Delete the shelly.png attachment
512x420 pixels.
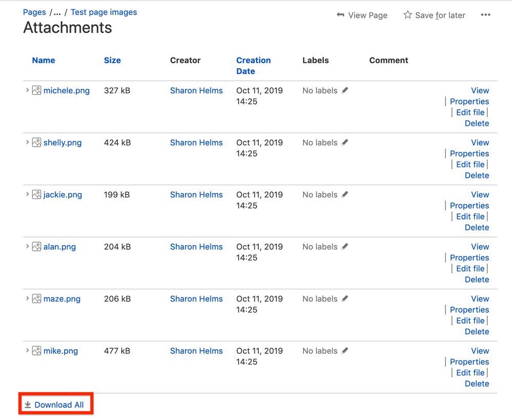tap(477, 175)
